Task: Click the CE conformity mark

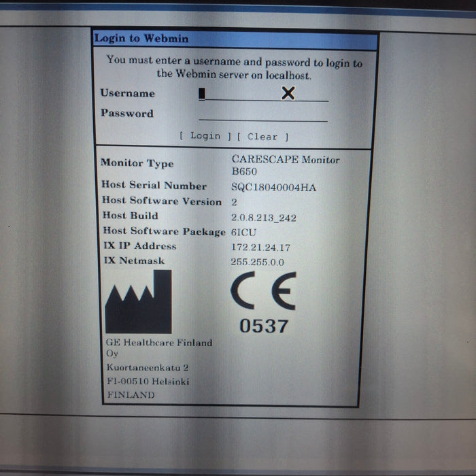Action: point(262,290)
